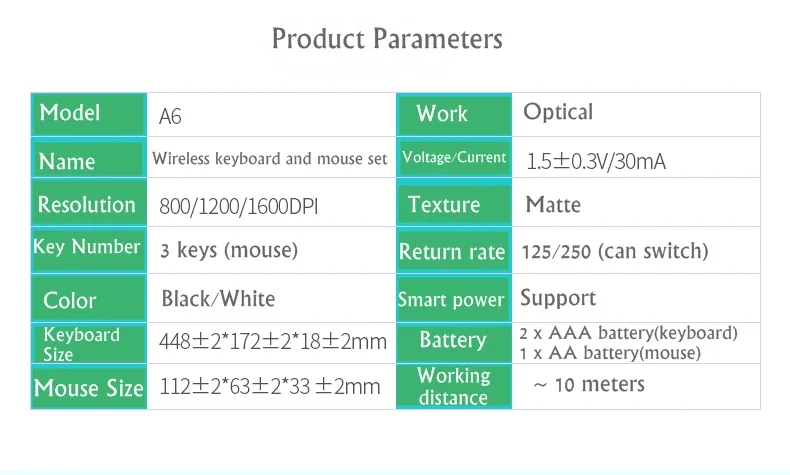790x475 pixels.
Task: Select the Keyboard Size label cell
Action: pyautogui.click(x=89, y=343)
